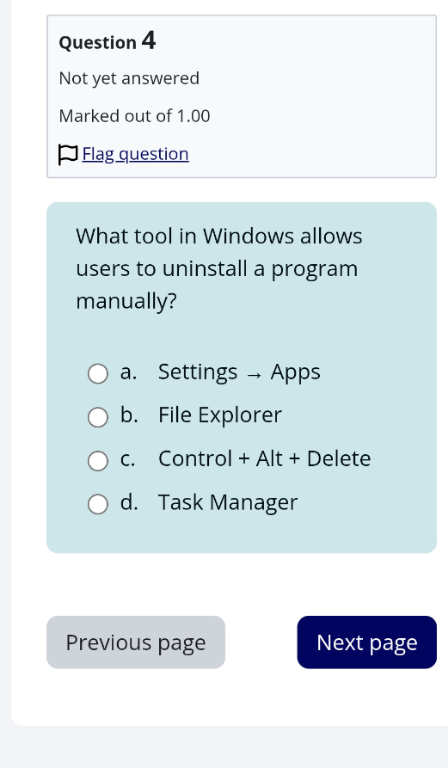Click the 'd.' letter label
Screen dimensions: 448x768
129,502
